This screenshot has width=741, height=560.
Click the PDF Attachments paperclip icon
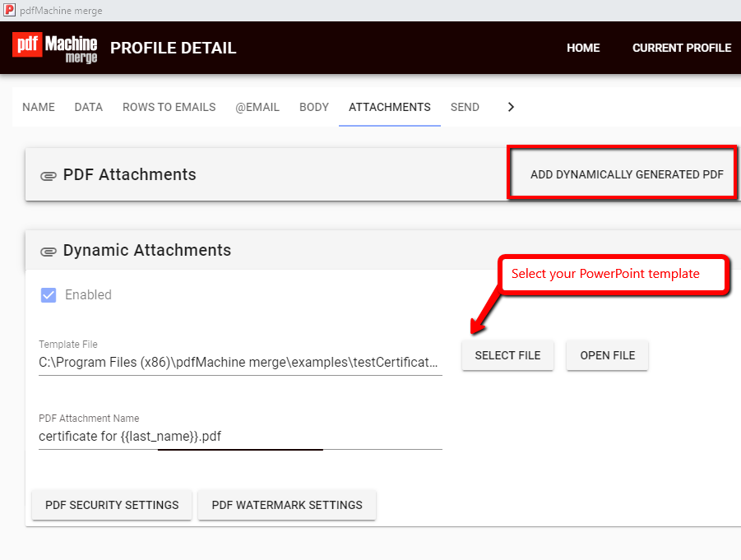point(49,176)
